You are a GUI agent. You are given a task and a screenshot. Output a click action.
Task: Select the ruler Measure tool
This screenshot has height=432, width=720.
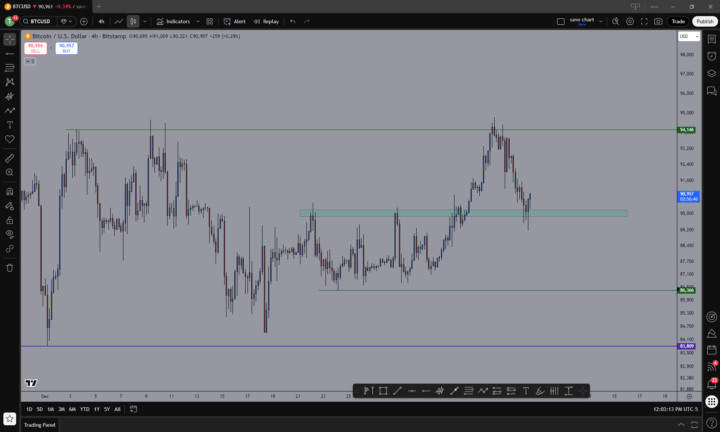coord(10,158)
